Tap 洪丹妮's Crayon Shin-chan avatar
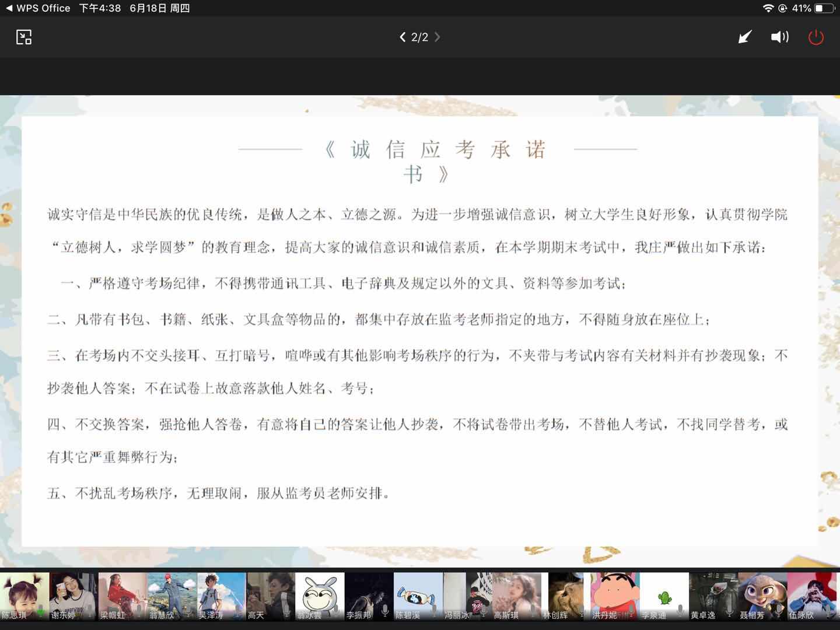 click(x=615, y=592)
